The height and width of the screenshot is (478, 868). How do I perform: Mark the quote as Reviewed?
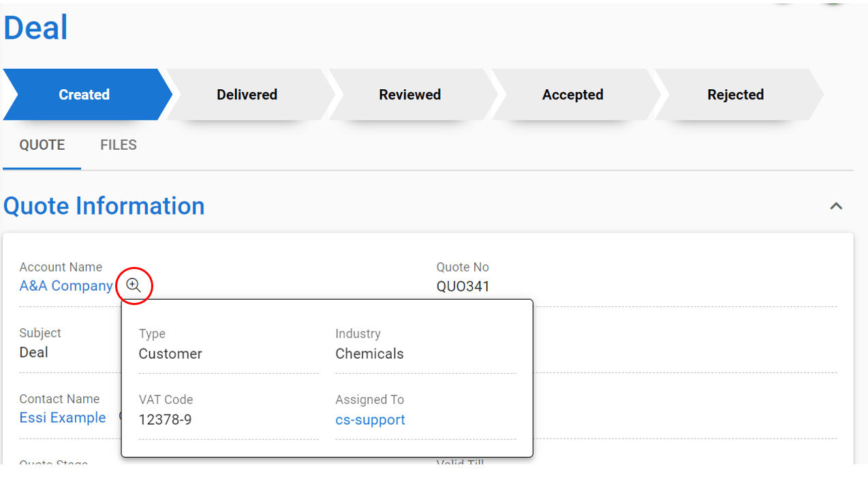coord(409,95)
